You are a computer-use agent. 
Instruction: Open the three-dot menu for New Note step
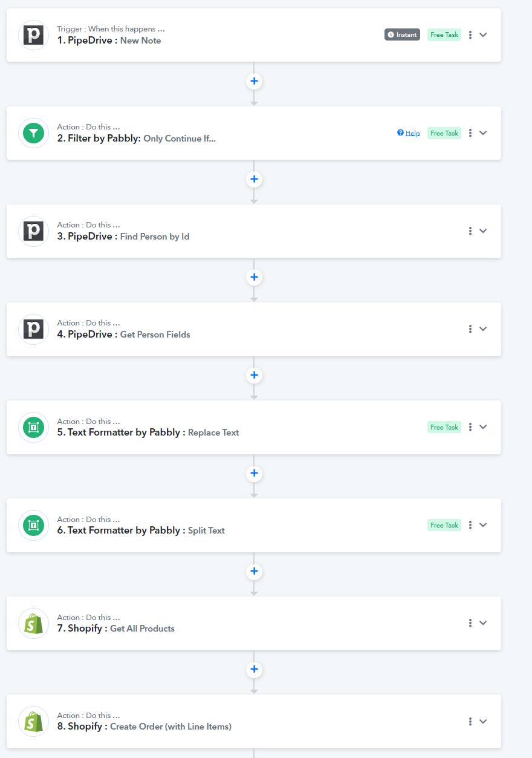point(470,35)
